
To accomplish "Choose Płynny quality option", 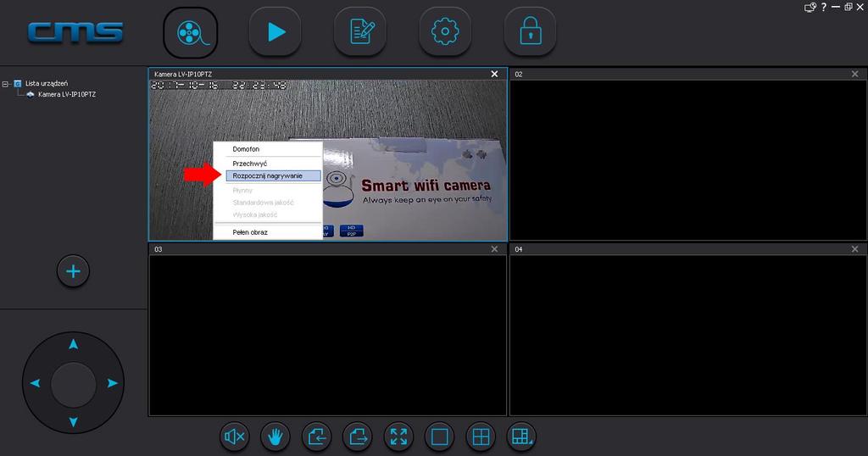I will click(x=242, y=191).
